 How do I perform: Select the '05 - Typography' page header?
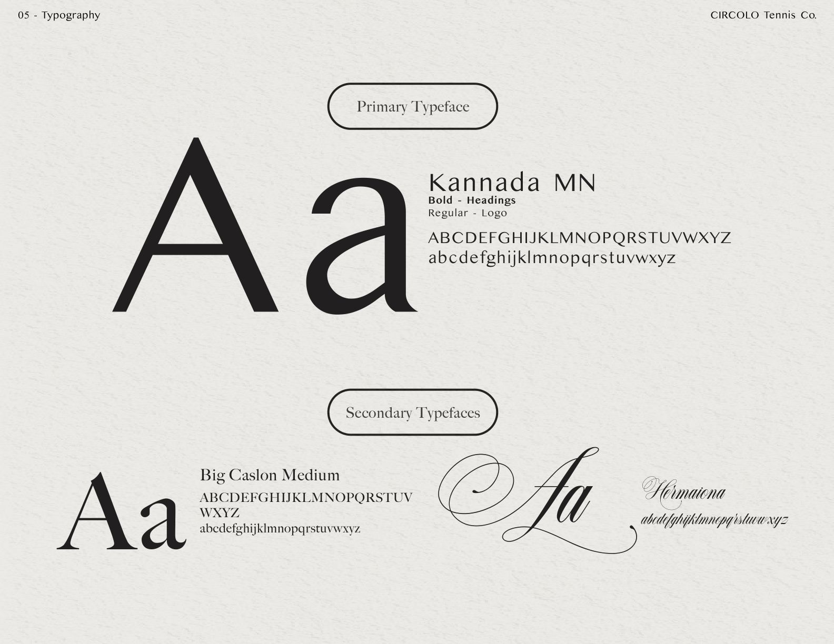click(59, 15)
